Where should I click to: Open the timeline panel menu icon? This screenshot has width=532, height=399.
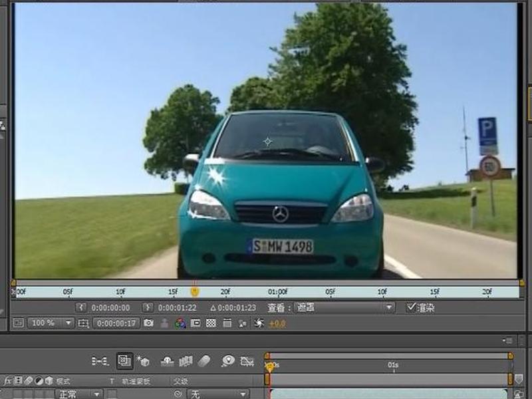pos(507,340)
